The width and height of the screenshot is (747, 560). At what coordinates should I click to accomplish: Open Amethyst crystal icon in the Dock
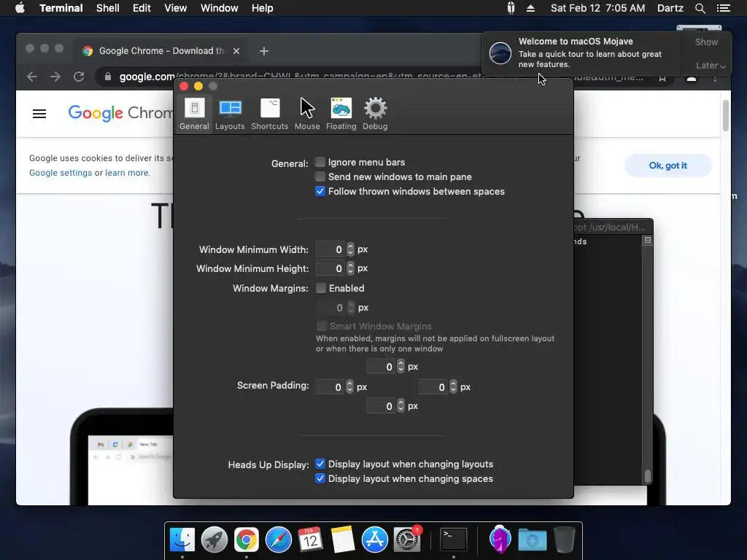tap(500, 540)
